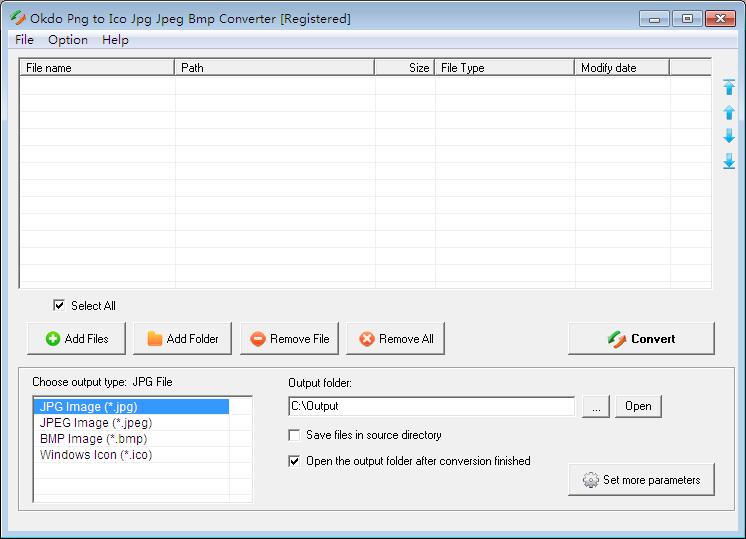Click the Add Files button

[x=77, y=338]
